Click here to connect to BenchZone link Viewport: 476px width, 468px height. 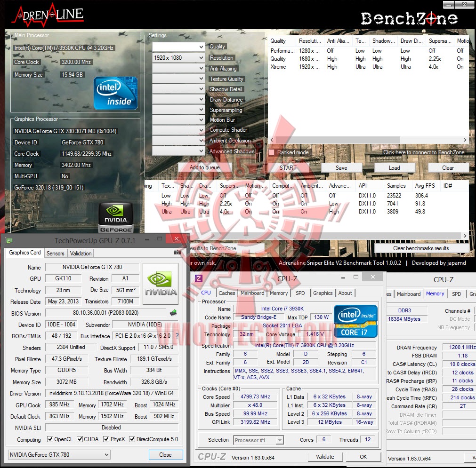tap(424, 152)
